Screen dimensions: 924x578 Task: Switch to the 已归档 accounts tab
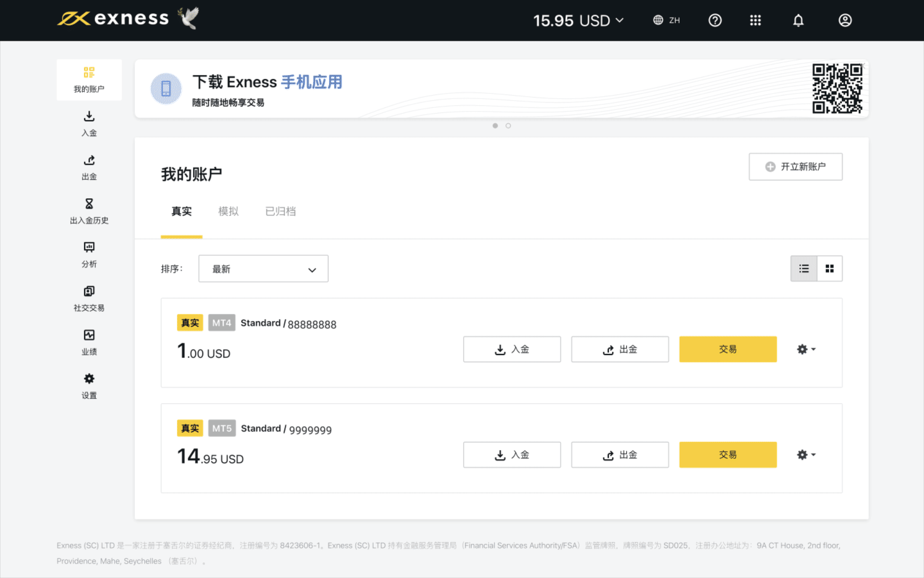coord(280,211)
